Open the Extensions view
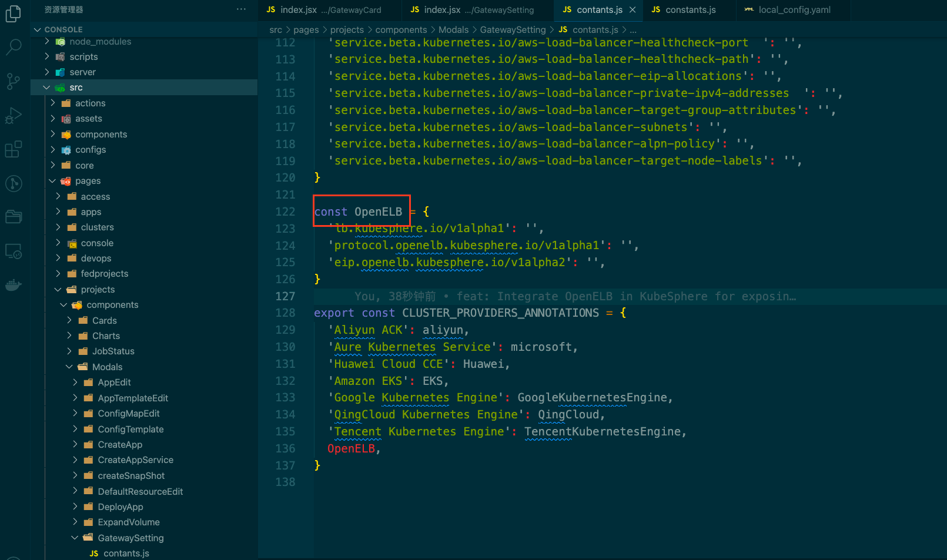The width and height of the screenshot is (947, 560). tap(13, 149)
